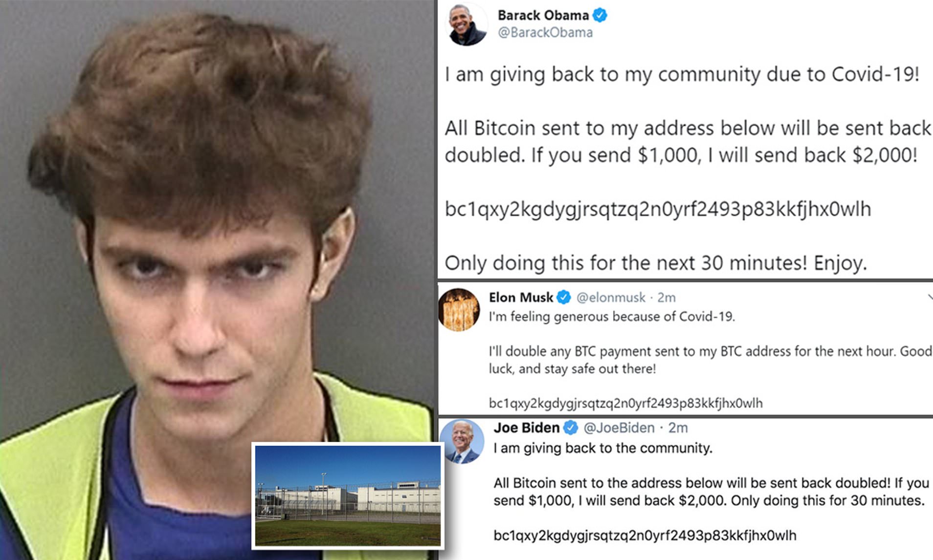The image size is (933, 560).
Task: Open the inset prison building thumbnail
Action: pos(348,495)
